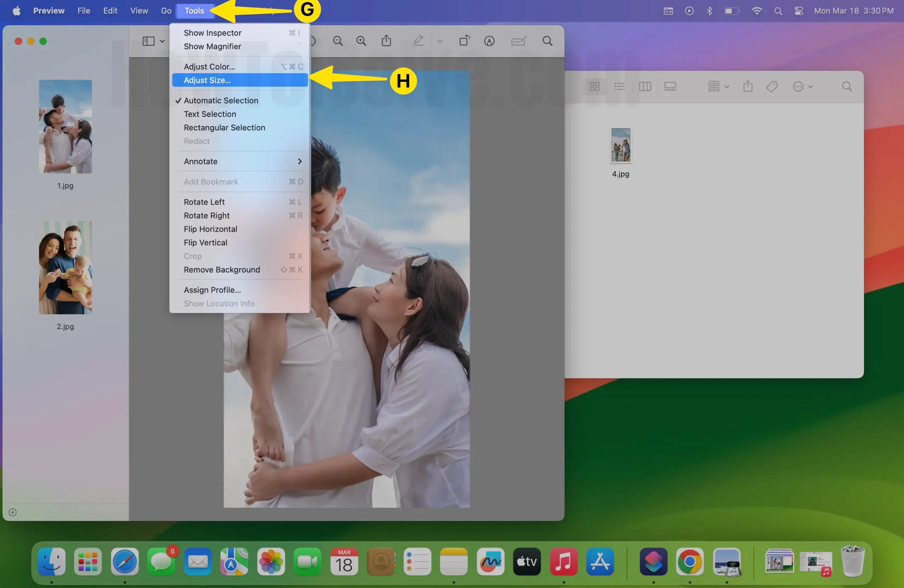Open Shortcuts app from the Dock

click(653, 561)
